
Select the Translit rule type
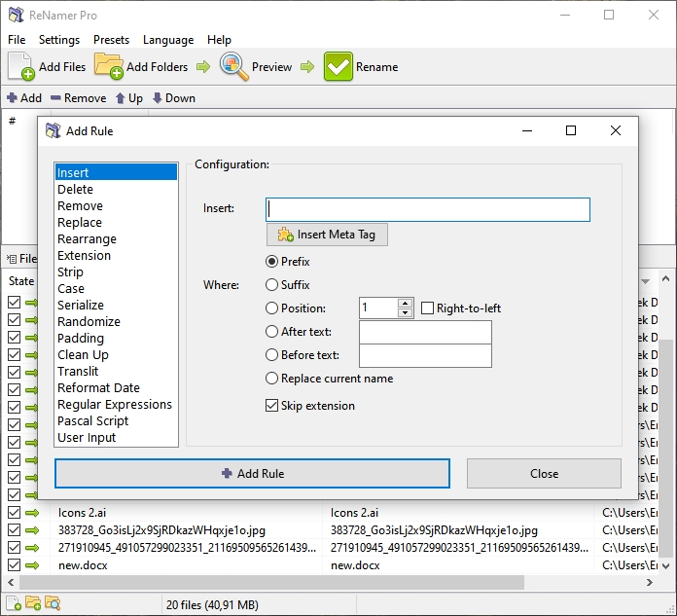(x=116, y=371)
